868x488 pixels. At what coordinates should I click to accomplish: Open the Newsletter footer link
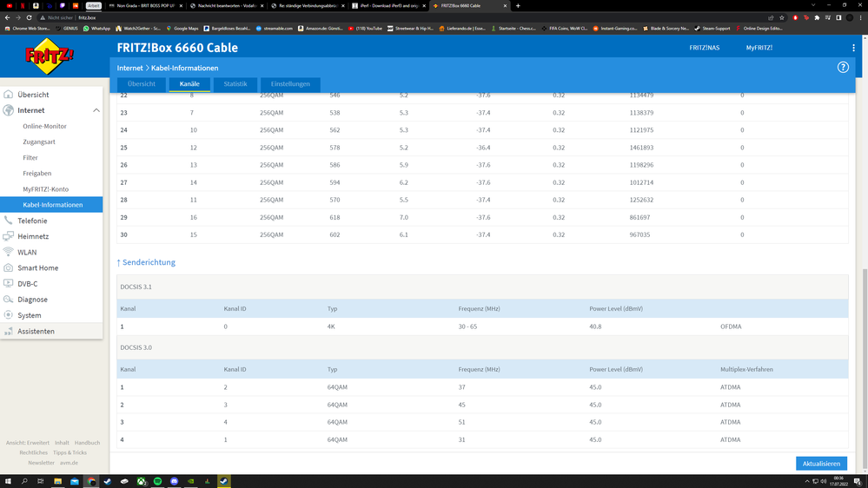(x=42, y=463)
